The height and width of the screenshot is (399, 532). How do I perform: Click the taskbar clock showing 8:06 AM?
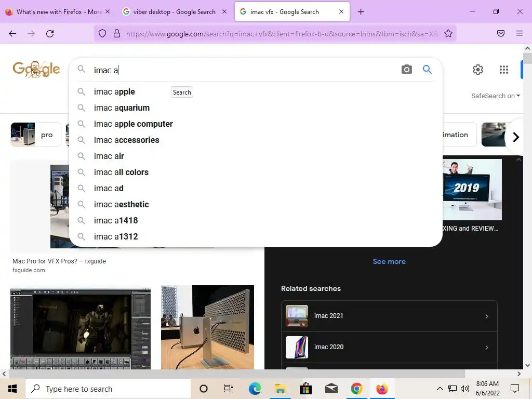[x=487, y=389]
